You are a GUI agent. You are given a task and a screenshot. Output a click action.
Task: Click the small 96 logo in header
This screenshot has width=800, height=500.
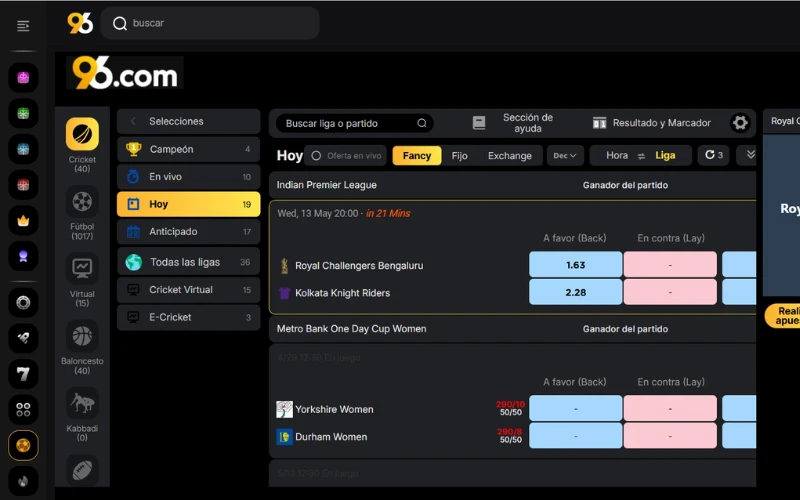80,23
